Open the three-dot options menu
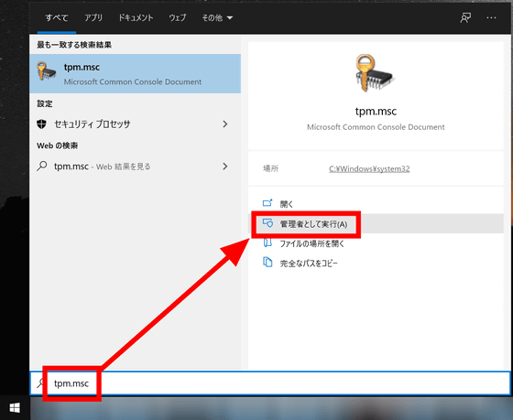 click(x=491, y=17)
